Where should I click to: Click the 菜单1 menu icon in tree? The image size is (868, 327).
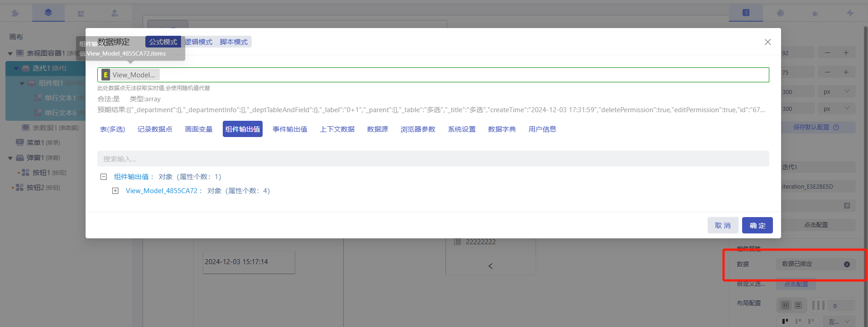(20, 142)
